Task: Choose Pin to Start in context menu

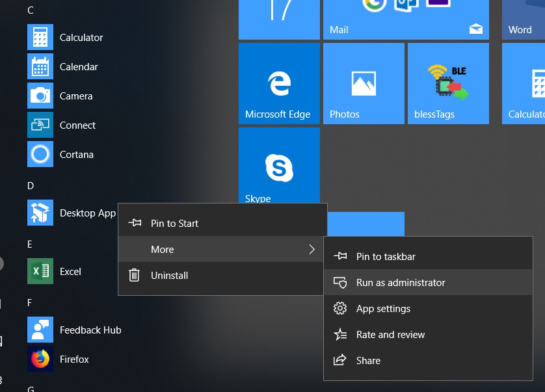Action: point(222,223)
